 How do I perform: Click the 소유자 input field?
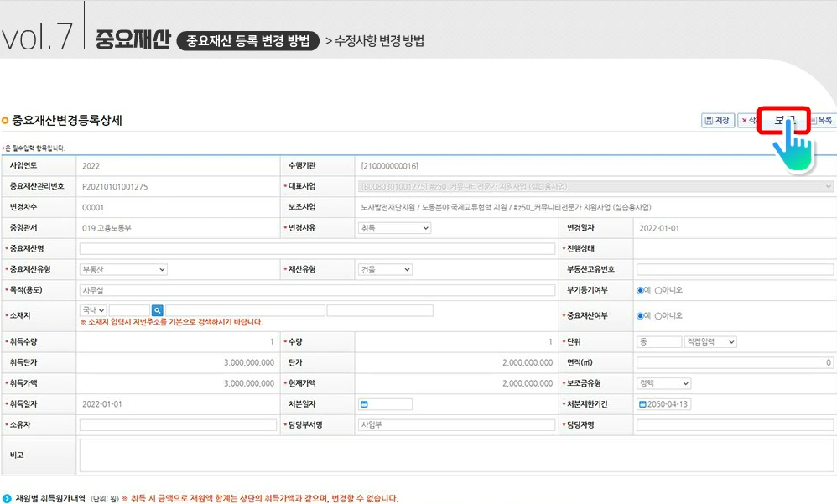[x=178, y=425]
